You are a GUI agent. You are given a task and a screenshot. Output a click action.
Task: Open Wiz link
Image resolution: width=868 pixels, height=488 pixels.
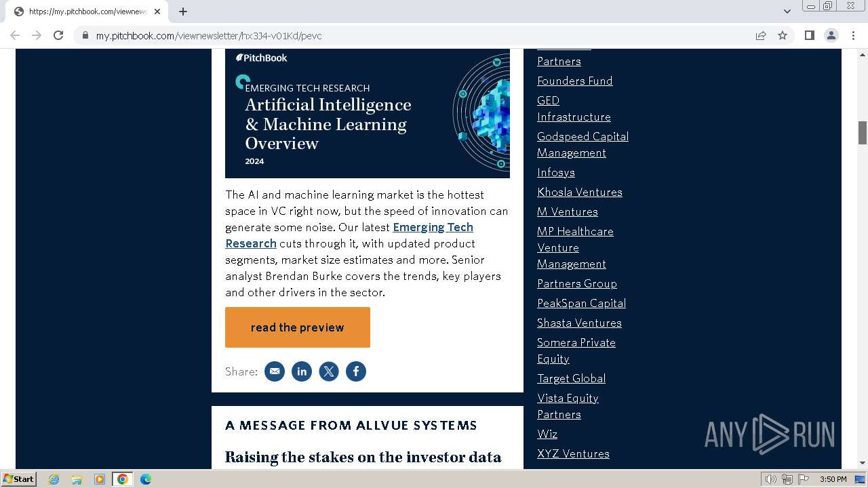547,434
